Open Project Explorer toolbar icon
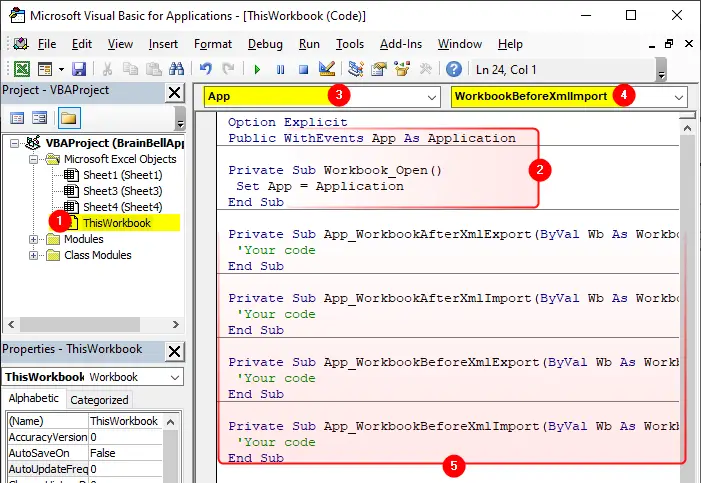 pos(356,69)
